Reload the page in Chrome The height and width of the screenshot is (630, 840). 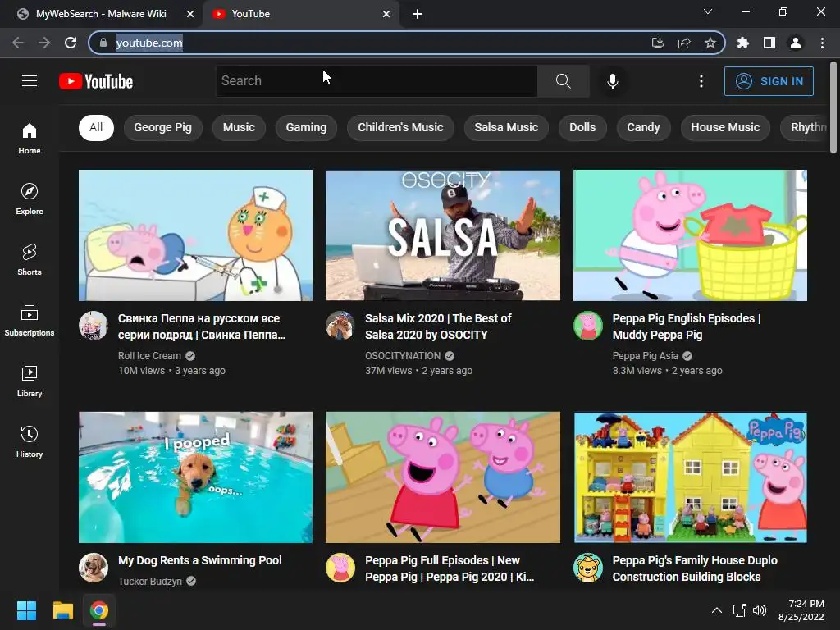[71, 43]
